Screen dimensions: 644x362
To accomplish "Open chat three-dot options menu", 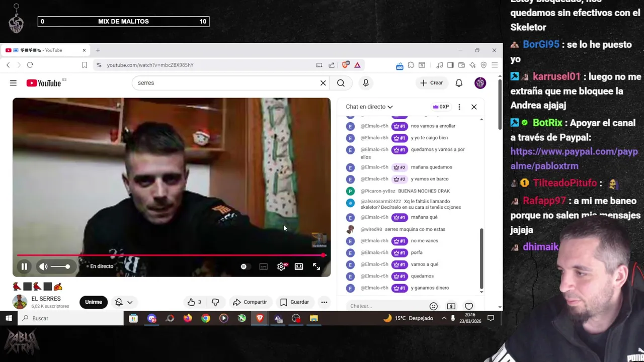I will click(x=459, y=107).
